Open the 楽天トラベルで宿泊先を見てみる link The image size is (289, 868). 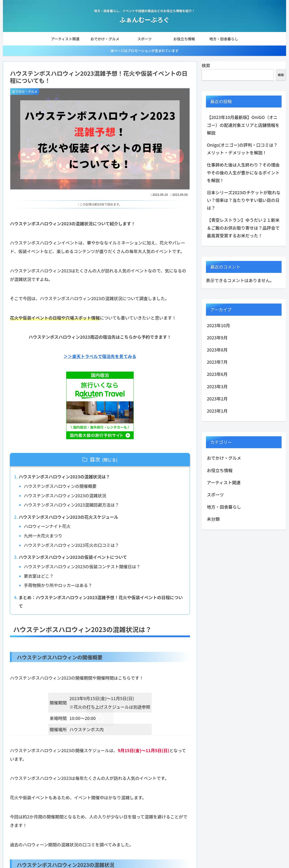pyautogui.click(x=100, y=356)
